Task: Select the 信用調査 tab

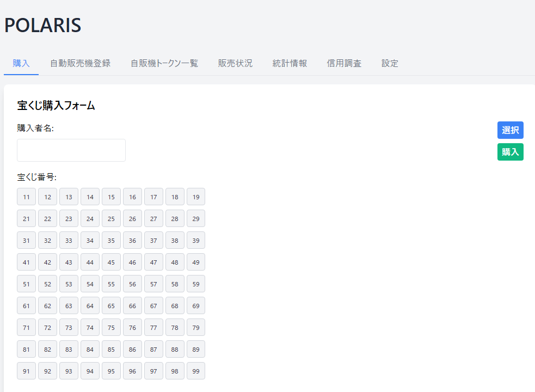Action: (x=344, y=63)
